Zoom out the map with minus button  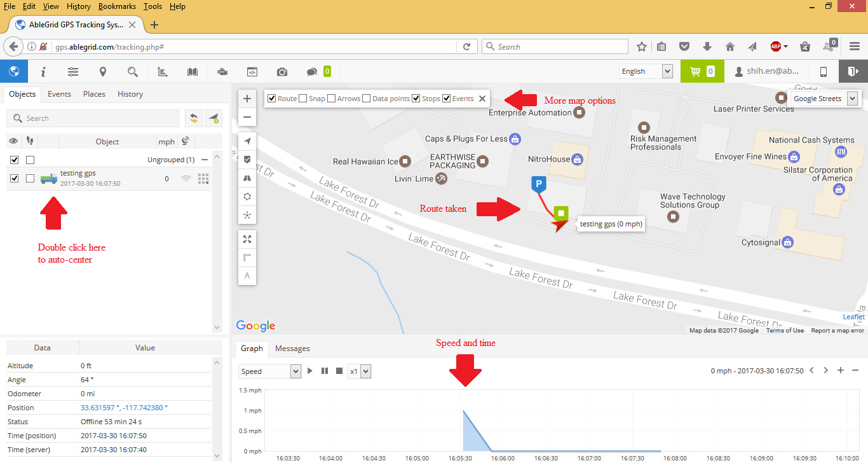click(x=247, y=117)
